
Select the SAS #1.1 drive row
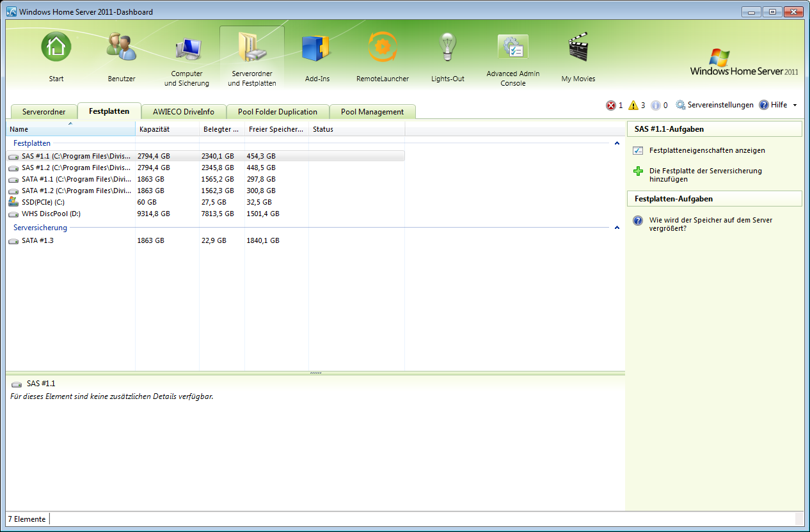205,156
